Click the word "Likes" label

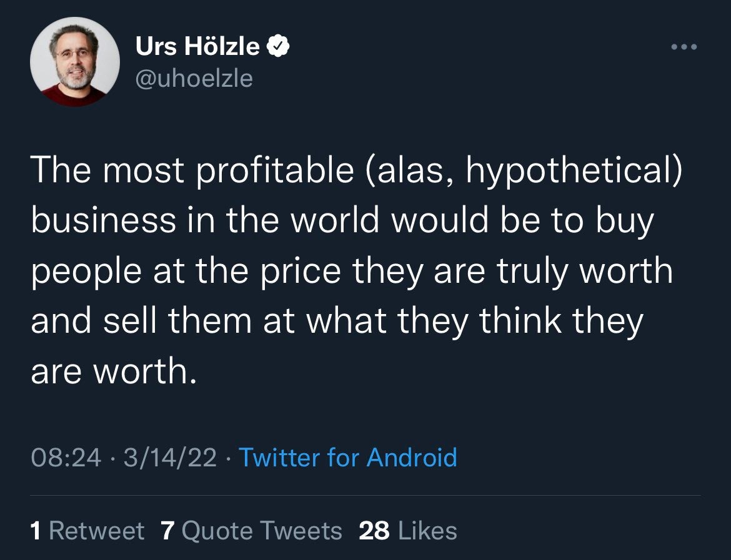[427, 531]
